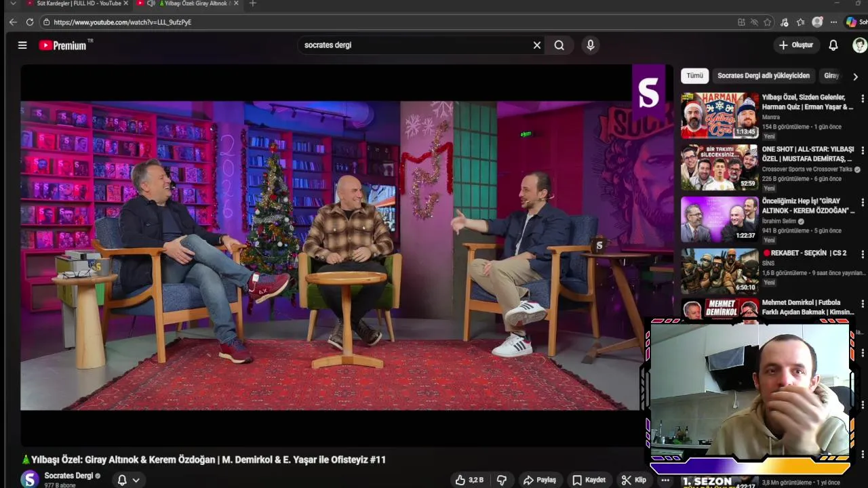Click the Socrates S watermark in player
868x488 pixels.
pos(648,93)
